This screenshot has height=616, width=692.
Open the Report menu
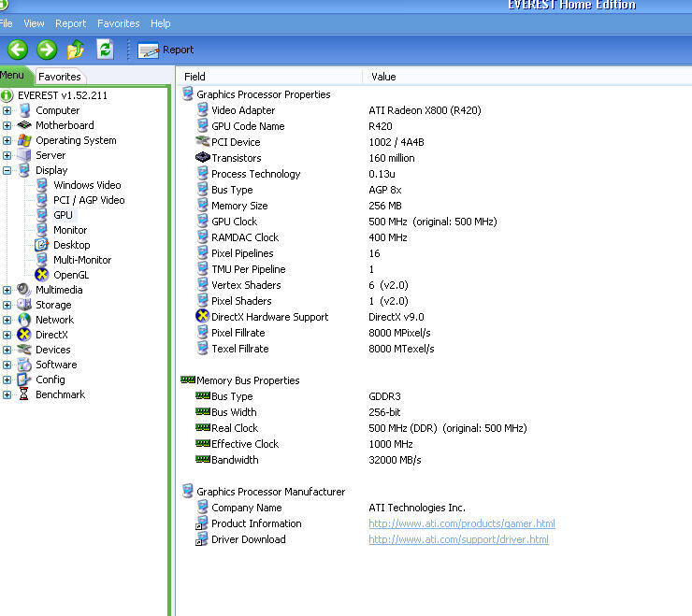[x=71, y=23]
